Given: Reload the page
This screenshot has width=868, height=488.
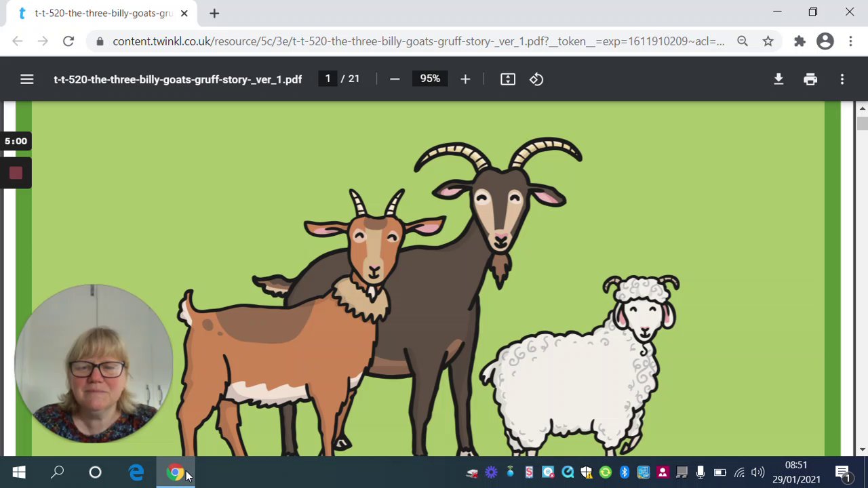Looking at the screenshot, I should click(x=68, y=41).
